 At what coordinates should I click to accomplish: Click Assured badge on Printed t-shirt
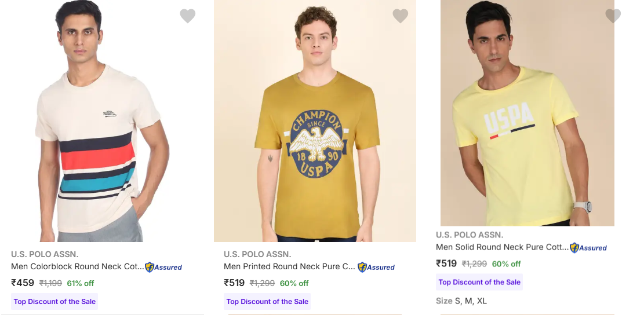click(x=376, y=267)
